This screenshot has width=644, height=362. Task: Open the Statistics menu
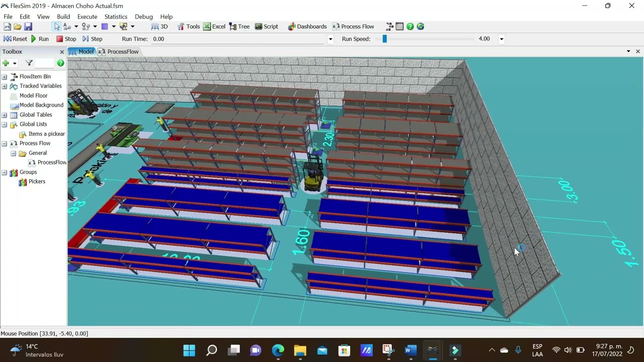[116, 17]
